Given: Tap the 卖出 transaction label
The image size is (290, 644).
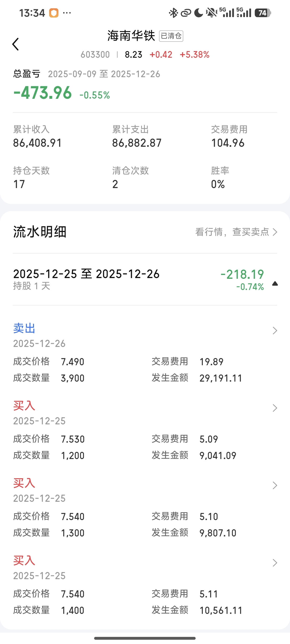Looking at the screenshot, I should (24, 328).
